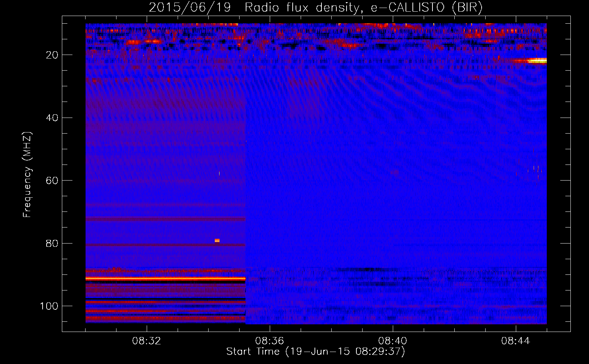589x364 pixels.
Task: Click the 08:40 time tick label
Action: [392, 341]
